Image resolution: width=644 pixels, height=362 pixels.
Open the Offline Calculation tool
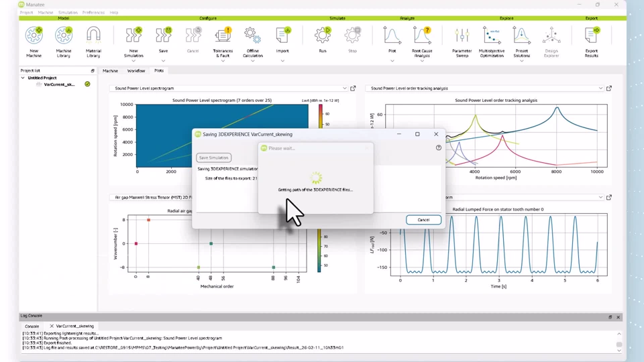(253, 41)
